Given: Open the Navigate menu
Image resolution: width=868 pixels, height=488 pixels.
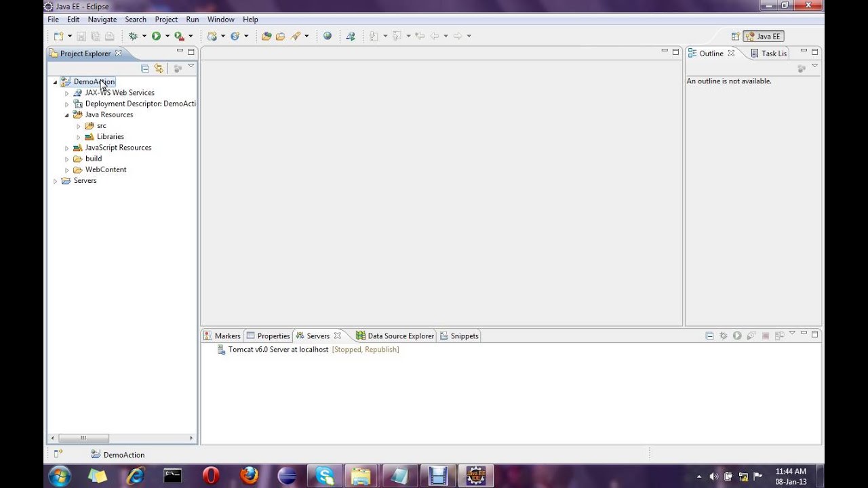Looking at the screenshot, I should [x=102, y=20].
